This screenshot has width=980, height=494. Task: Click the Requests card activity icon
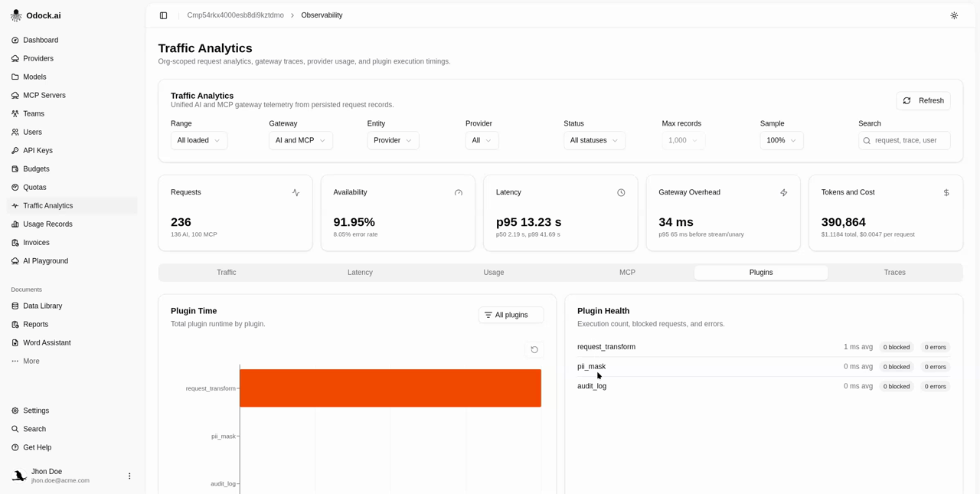click(x=296, y=193)
